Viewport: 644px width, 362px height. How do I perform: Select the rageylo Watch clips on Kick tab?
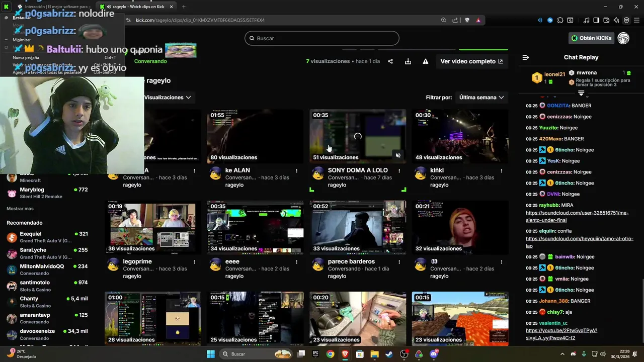click(136, 7)
